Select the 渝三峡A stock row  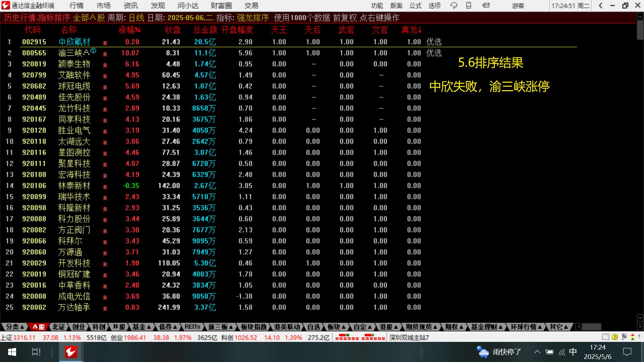[74, 53]
